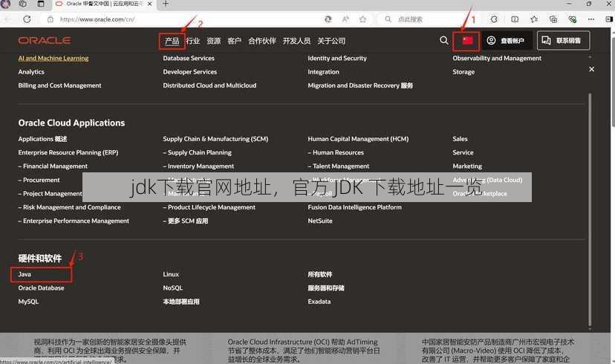Open the 资源 menu
Screen dimensions: 615x364
(x=214, y=41)
